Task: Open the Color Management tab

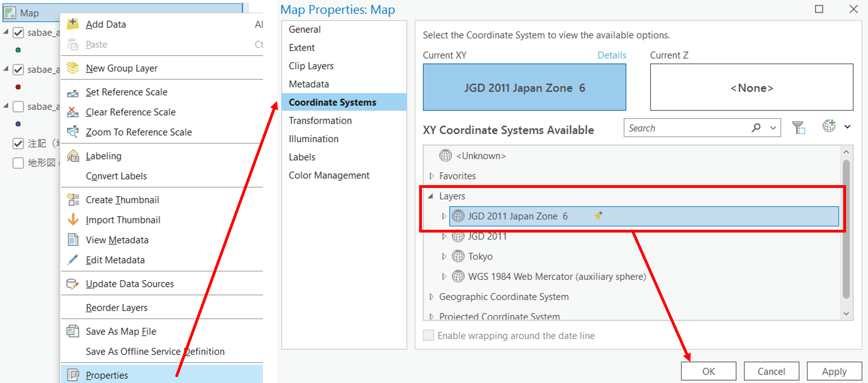Action: 344,175
